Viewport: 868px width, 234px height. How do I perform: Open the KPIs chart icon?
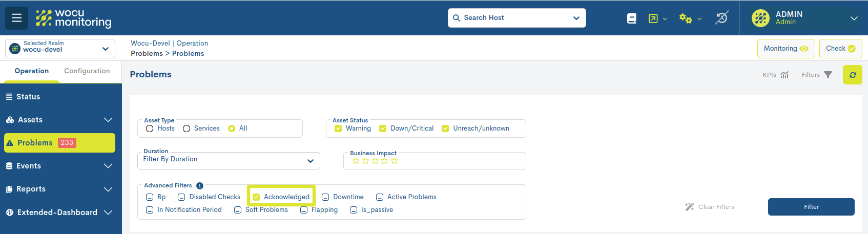[x=784, y=75]
